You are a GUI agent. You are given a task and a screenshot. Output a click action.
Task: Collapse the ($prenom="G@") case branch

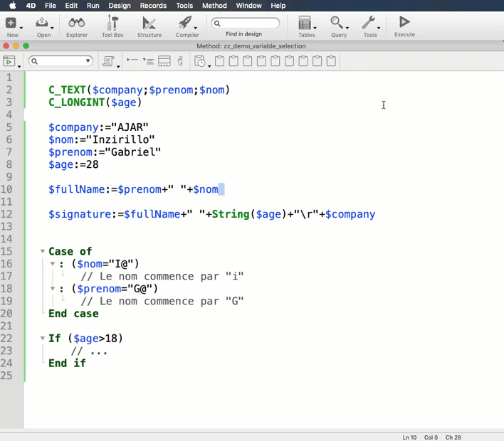tap(53, 289)
